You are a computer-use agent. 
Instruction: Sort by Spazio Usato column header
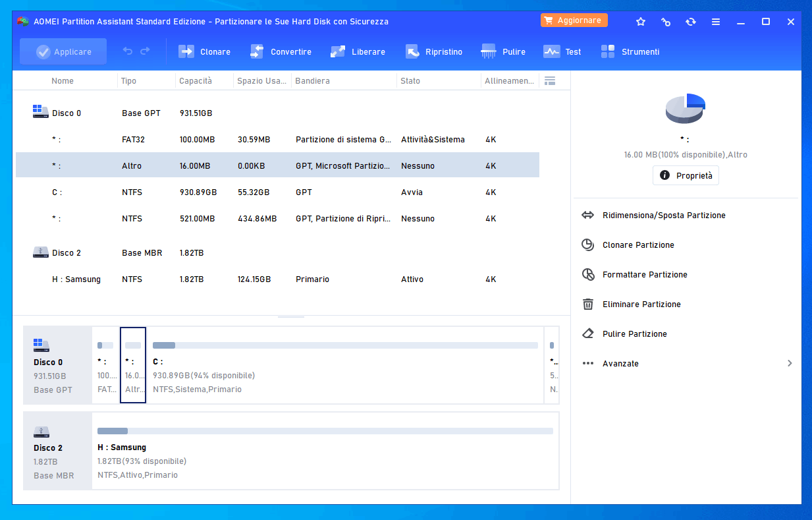coord(262,80)
